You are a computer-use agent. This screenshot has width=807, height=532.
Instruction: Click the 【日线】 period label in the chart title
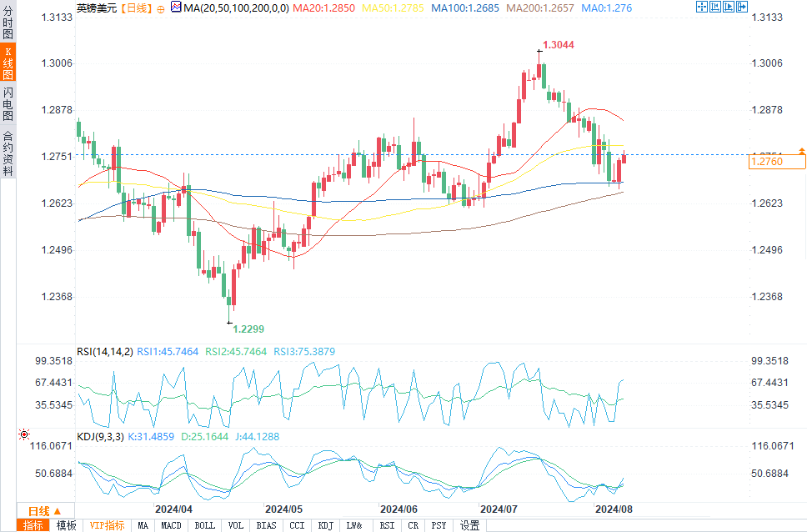tap(137, 8)
